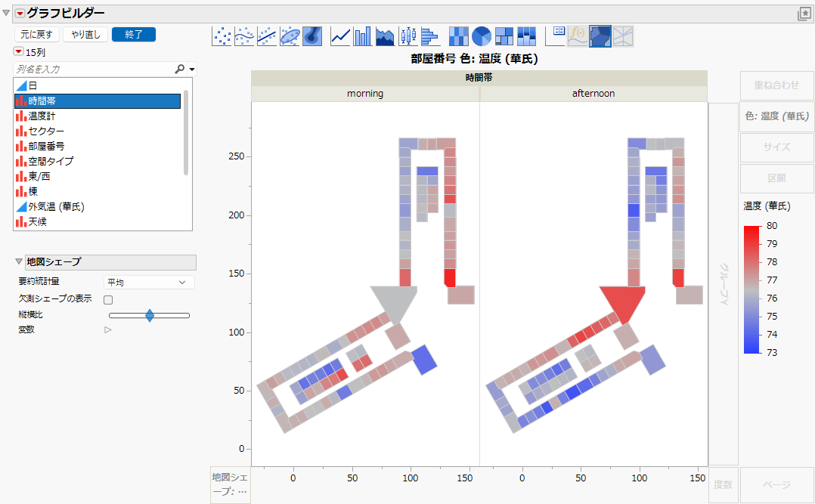The width and height of the screenshot is (815, 504).
Task: Select the 温度計 column
Action: 98,116
